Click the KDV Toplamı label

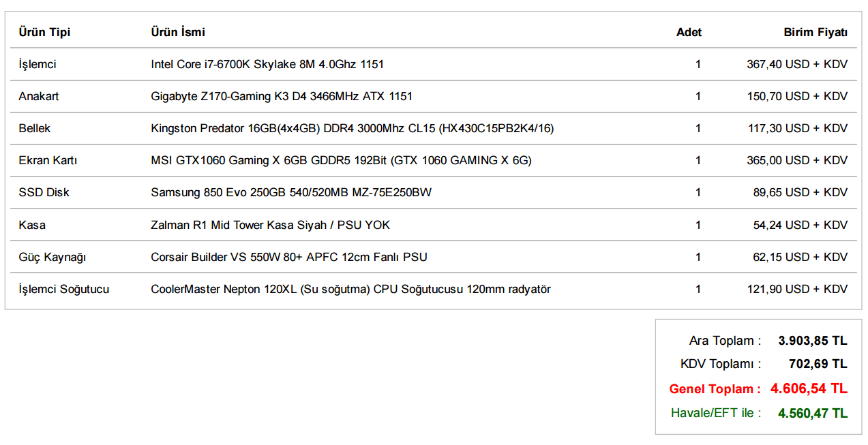click(x=721, y=364)
